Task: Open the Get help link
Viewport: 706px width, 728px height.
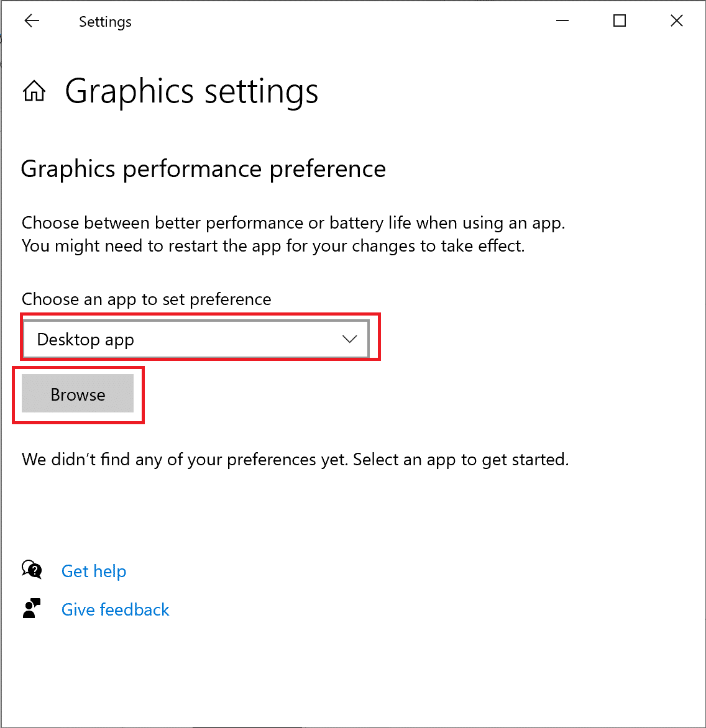Action: (x=93, y=571)
